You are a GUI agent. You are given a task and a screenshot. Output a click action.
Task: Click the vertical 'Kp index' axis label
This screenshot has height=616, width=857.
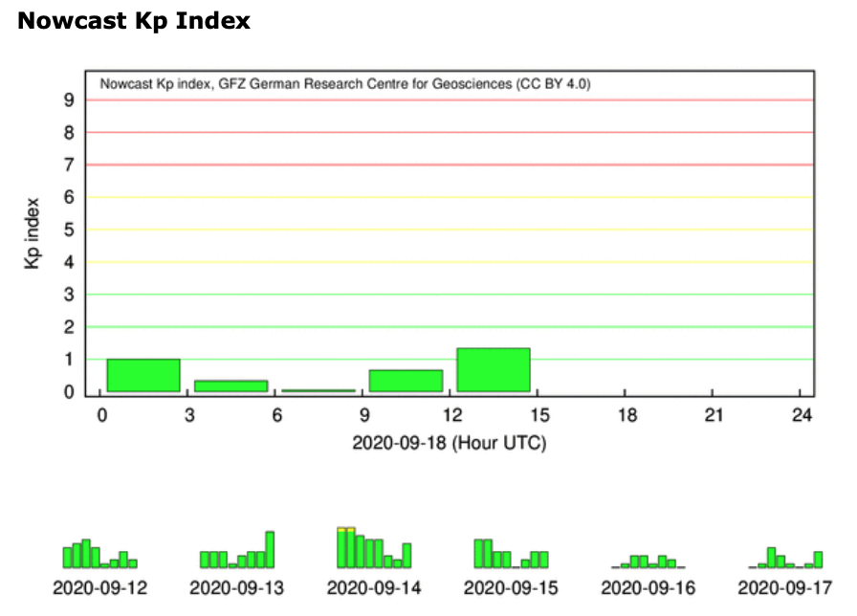pos(33,232)
